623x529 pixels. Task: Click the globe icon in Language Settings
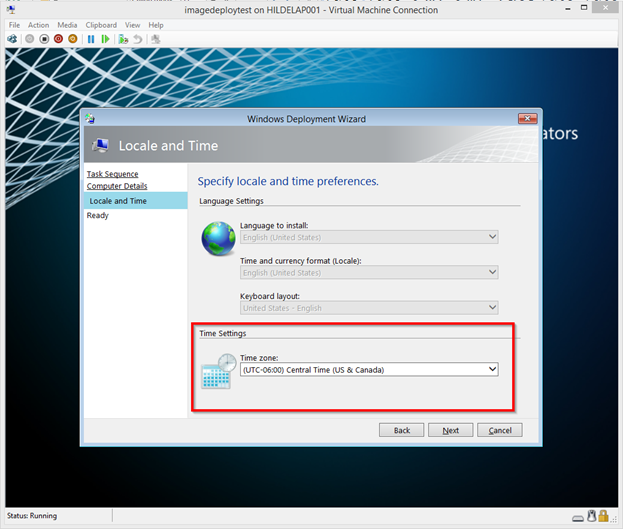(218, 238)
